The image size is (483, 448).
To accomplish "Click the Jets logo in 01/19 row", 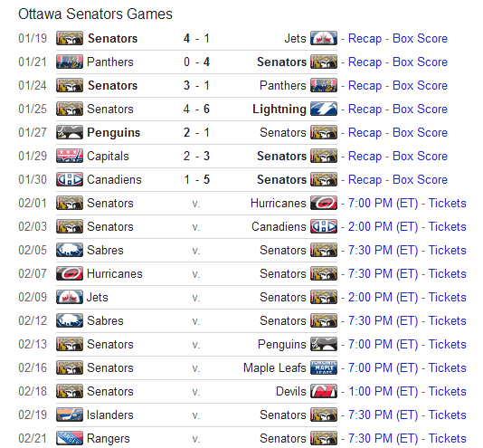I will [324, 38].
